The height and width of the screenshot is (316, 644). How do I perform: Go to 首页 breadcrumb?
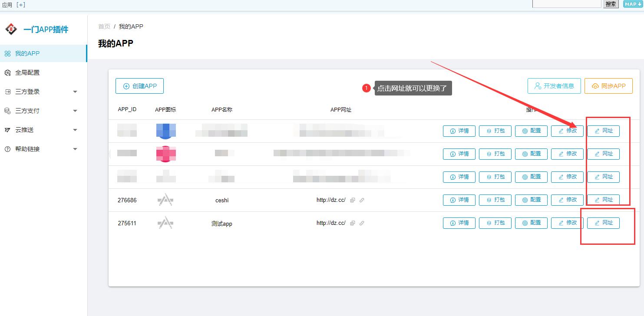pos(104,26)
